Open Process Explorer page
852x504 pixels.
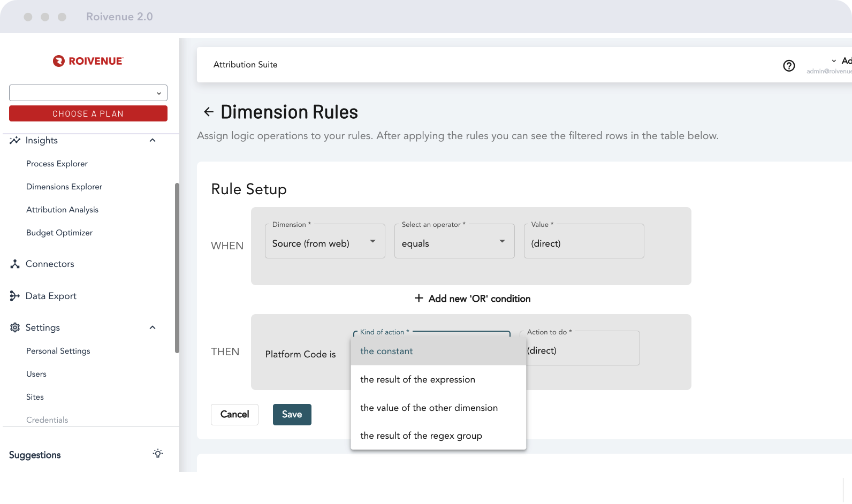tap(57, 164)
